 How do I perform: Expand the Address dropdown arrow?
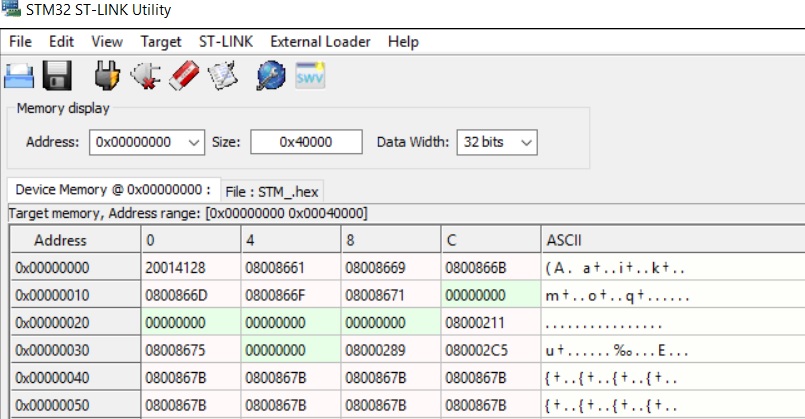pos(194,142)
